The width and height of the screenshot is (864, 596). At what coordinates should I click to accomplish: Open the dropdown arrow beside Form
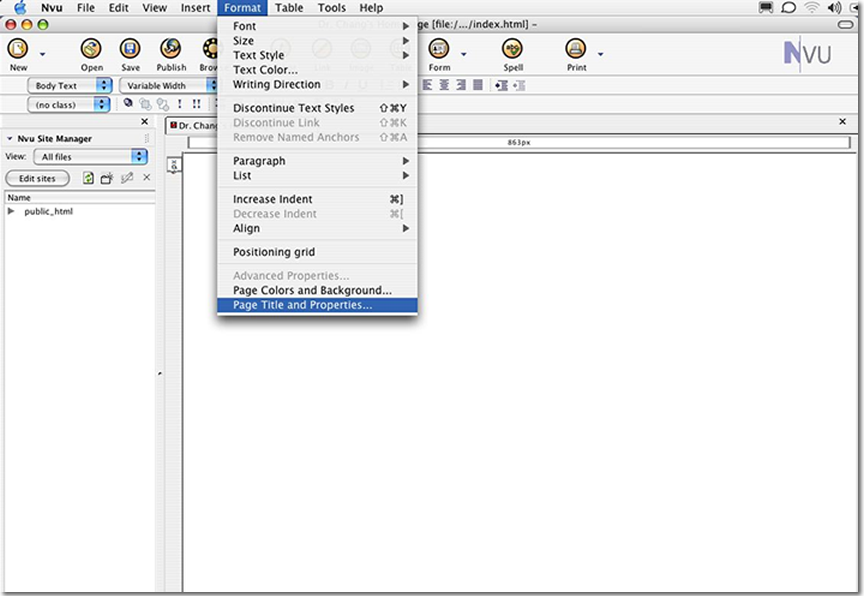point(463,54)
